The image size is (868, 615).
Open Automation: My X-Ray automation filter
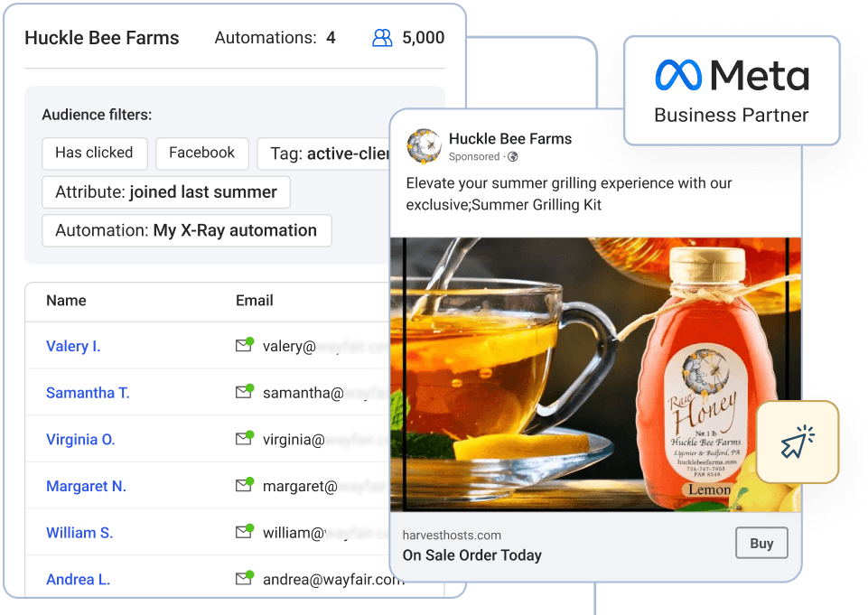[x=187, y=230]
